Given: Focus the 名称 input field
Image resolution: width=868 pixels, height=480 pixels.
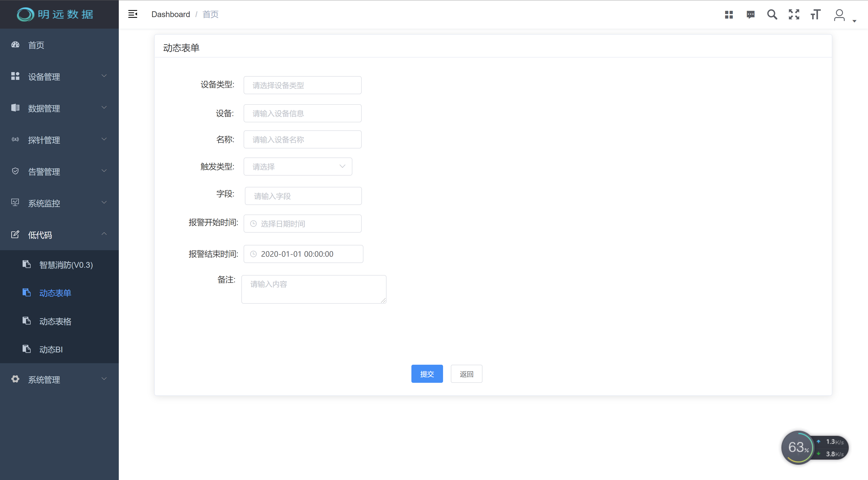Looking at the screenshot, I should (302, 140).
